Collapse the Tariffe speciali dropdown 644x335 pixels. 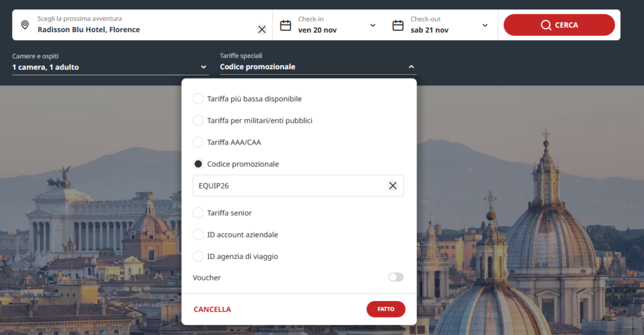pos(411,67)
